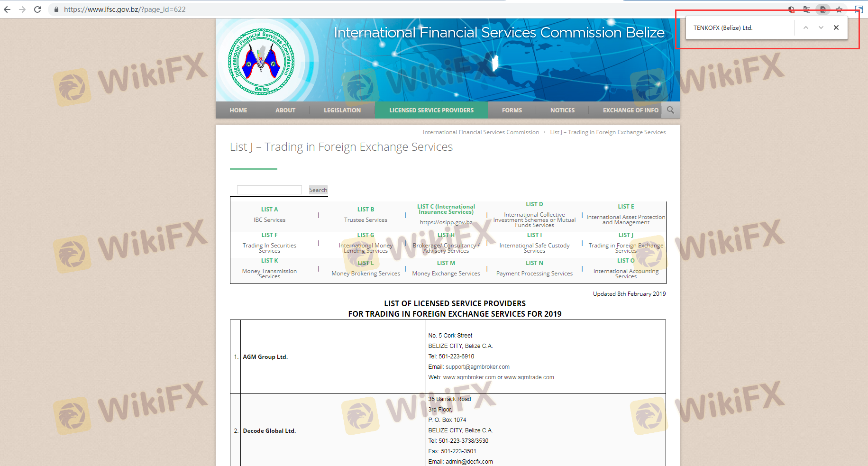The width and height of the screenshot is (868, 466).
Task: Open the Legislation menu item
Action: pos(342,110)
